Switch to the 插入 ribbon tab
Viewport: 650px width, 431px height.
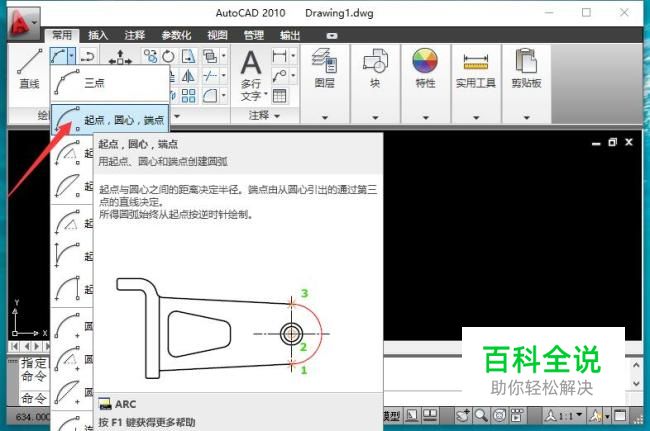(98, 35)
